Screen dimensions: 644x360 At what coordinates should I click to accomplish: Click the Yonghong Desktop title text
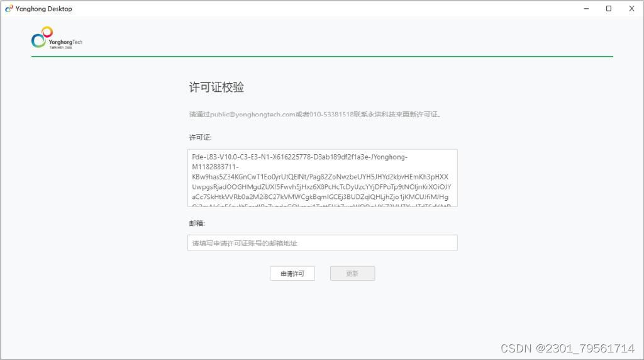[44, 9]
